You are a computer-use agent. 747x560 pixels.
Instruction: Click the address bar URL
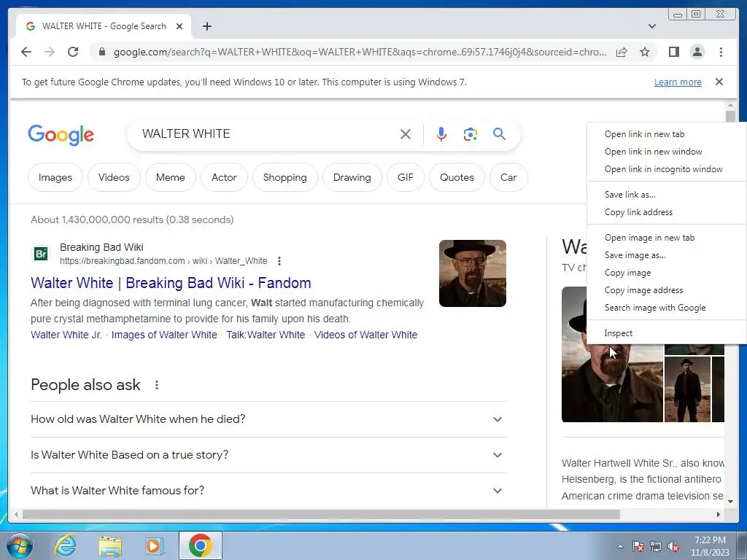360,52
